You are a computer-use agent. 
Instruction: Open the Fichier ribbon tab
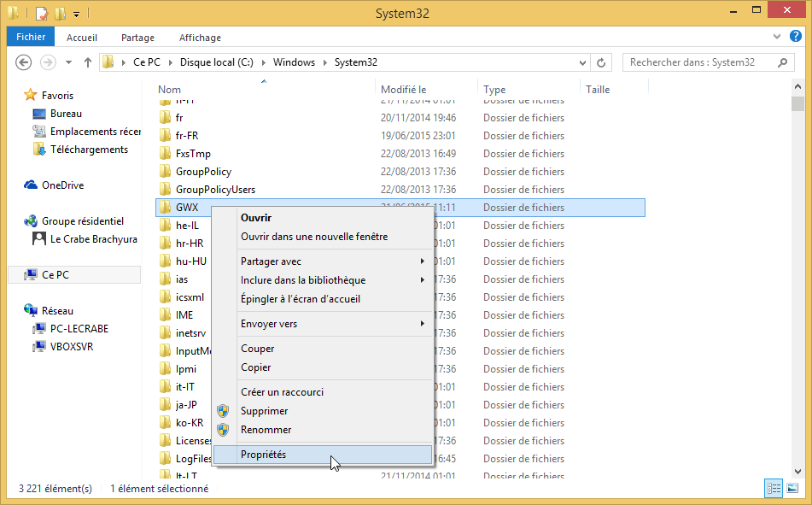[x=31, y=37]
